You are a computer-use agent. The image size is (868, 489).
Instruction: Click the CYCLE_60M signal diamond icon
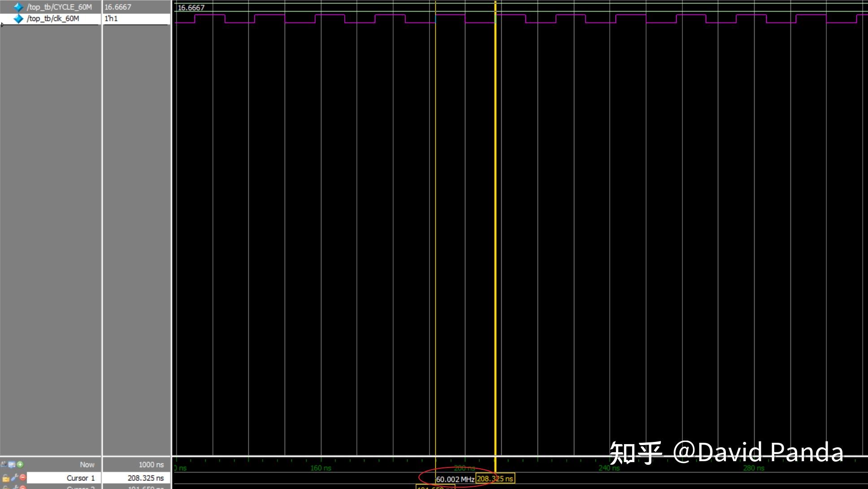pyautogui.click(x=18, y=7)
